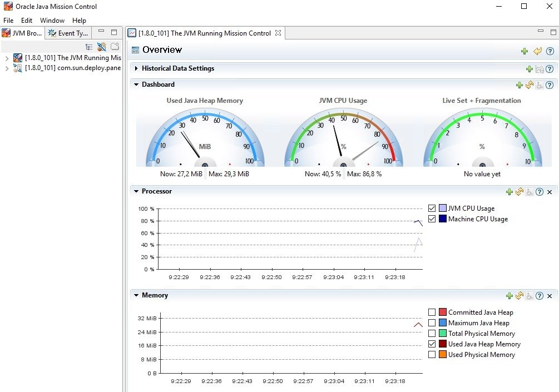Click green plus in Historical Data Settings

[x=530, y=69]
